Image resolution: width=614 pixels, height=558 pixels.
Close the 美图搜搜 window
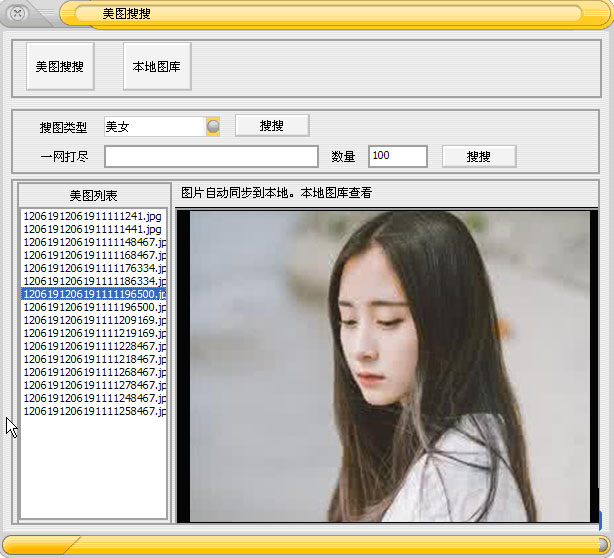coord(17,13)
